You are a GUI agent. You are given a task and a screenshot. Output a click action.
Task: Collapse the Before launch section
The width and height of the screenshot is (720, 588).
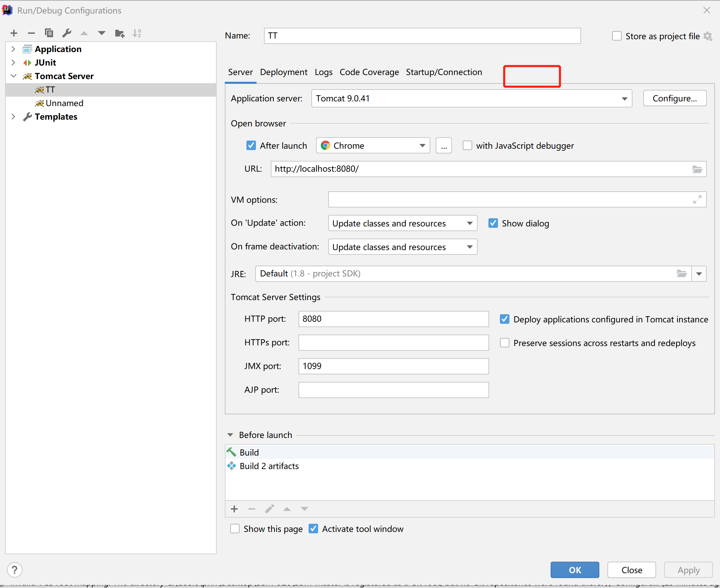(231, 435)
